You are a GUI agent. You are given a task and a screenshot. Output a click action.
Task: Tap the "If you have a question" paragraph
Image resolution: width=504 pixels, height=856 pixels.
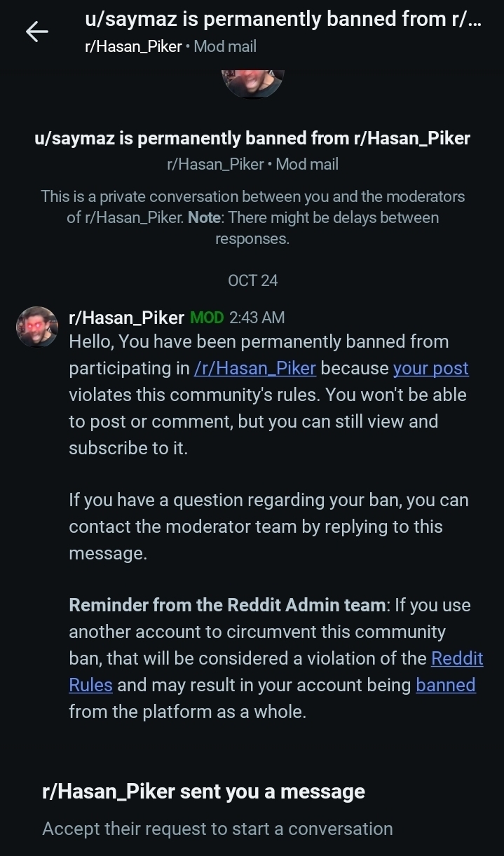[268, 526]
